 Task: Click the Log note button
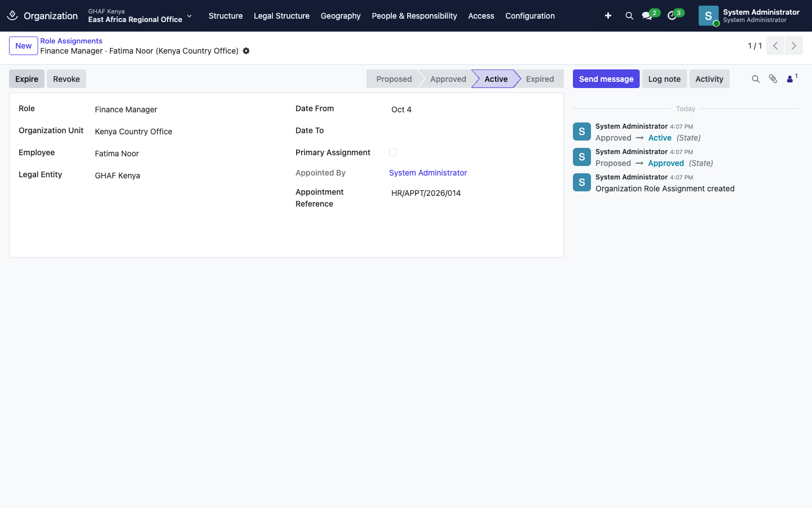click(664, 79)
